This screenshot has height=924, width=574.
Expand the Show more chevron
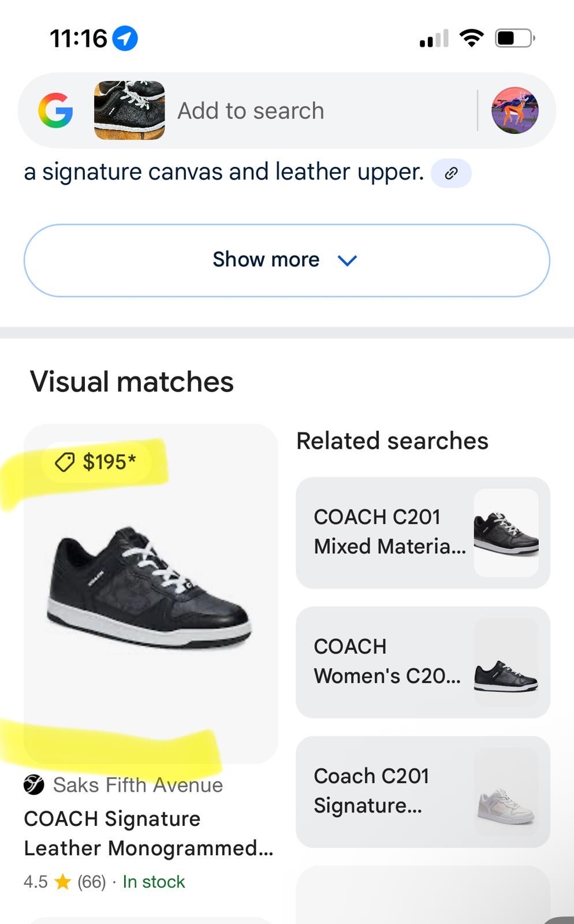tap(347, 260)
